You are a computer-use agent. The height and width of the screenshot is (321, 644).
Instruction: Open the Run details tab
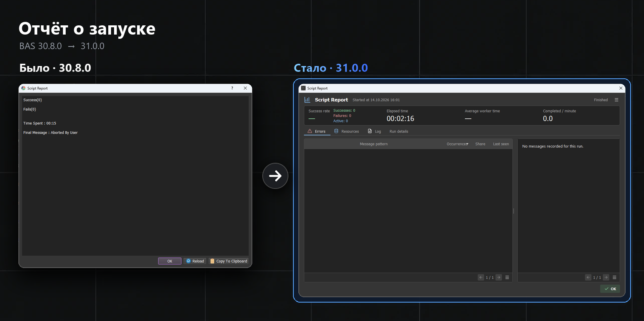[x=399, y=131]
